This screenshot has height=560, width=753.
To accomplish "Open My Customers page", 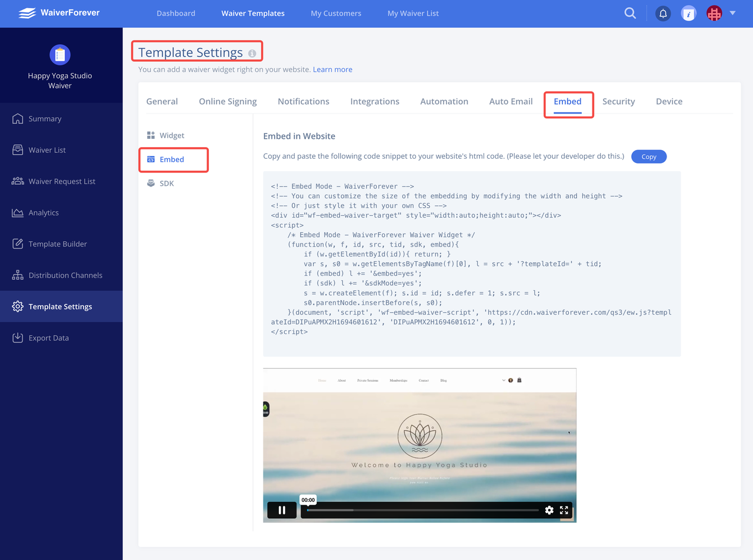I will pos(336,13).
